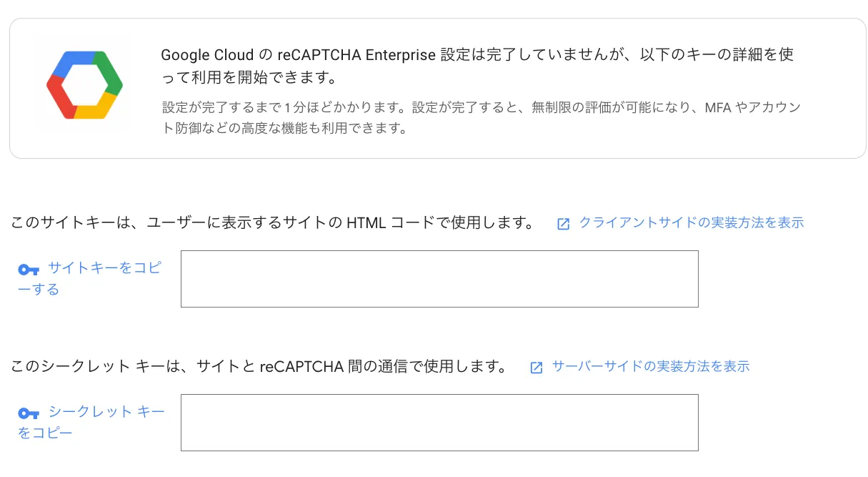Focus the site key text box
868x477 pixels.
pyautogui.click(x=439, y=279)
